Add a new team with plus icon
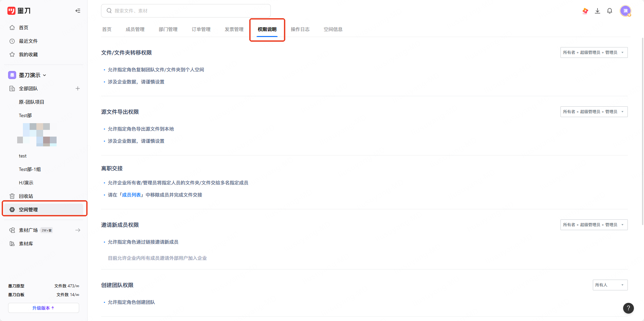Image resolution: width=644 pixels, height=321 pixels. [x=78, y=88]
